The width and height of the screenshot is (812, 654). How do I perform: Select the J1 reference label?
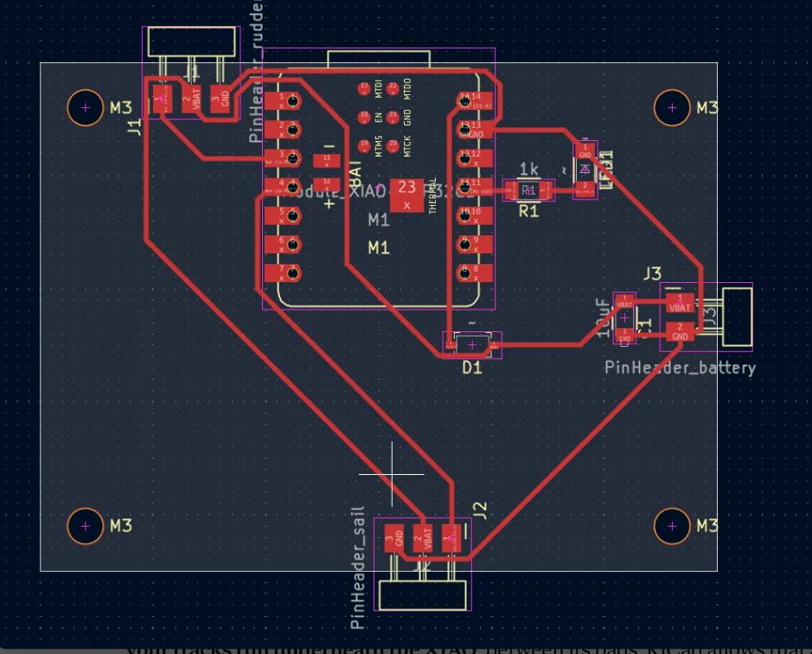click(x=135, y=126)
